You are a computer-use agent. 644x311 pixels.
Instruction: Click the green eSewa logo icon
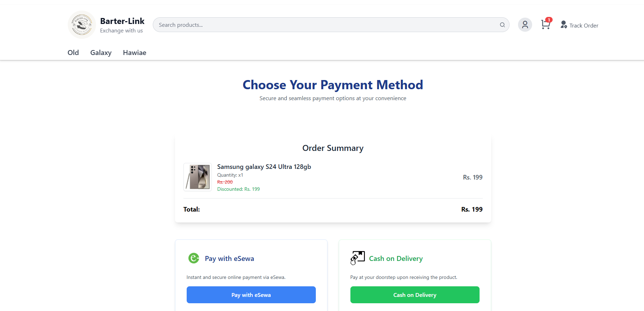(x=194, y=258)
